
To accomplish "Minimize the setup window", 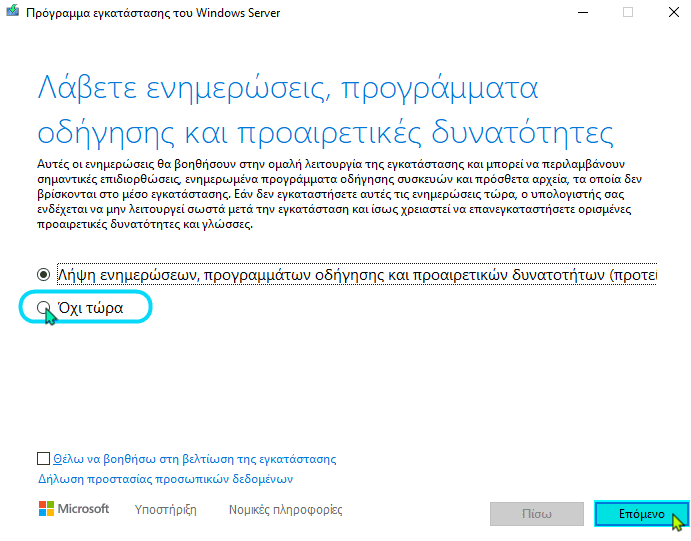I will click(583, 12).
